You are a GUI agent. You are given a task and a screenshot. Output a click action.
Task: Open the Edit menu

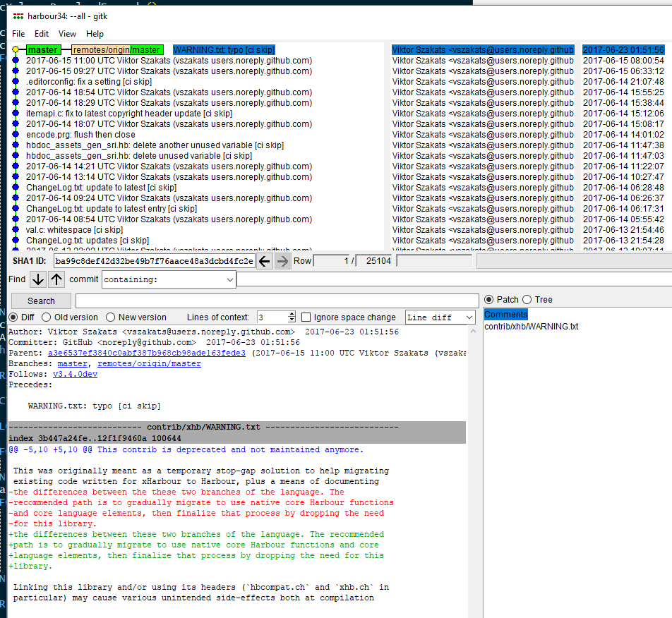click(x=42, y=34)
